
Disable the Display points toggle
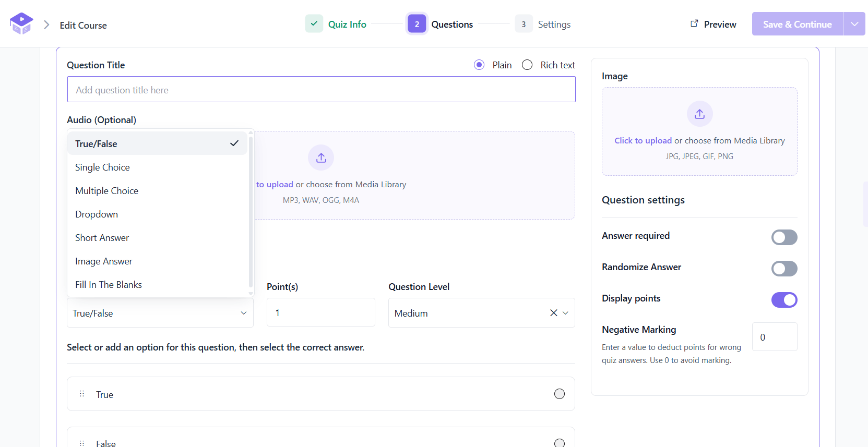pos(784,300)
